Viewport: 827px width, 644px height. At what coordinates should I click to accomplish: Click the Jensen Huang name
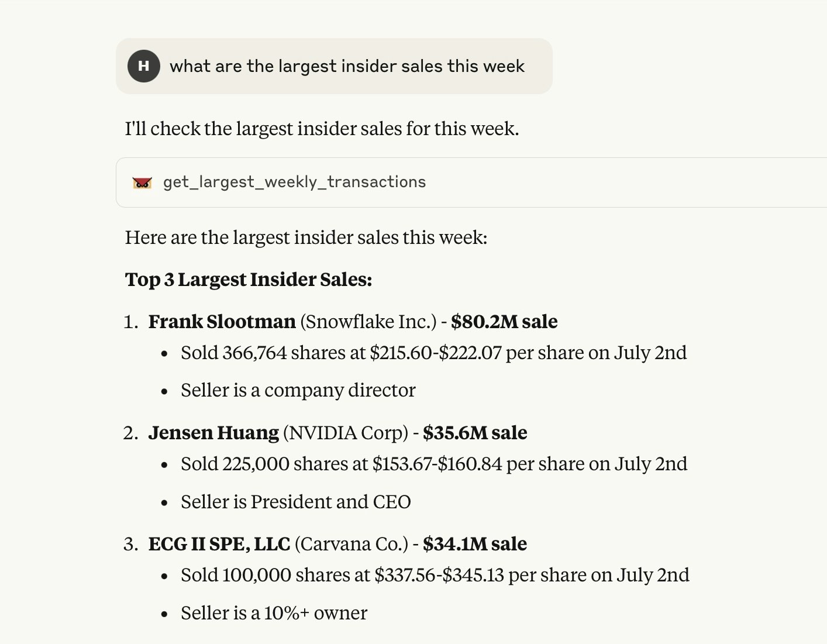(x=213, y=433)
